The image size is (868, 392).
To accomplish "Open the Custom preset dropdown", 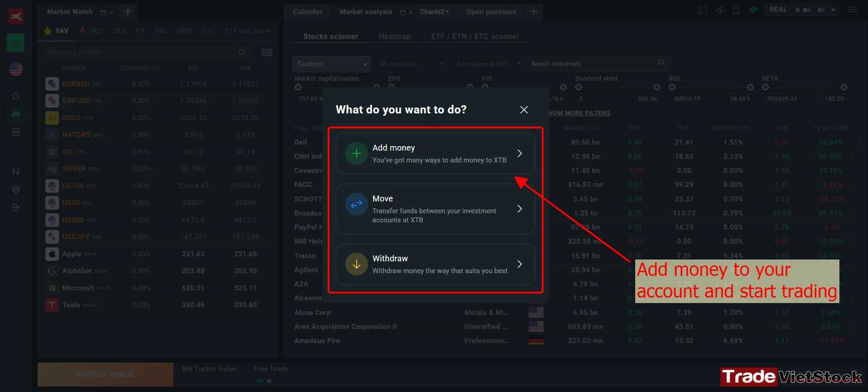I will (331, 64).
